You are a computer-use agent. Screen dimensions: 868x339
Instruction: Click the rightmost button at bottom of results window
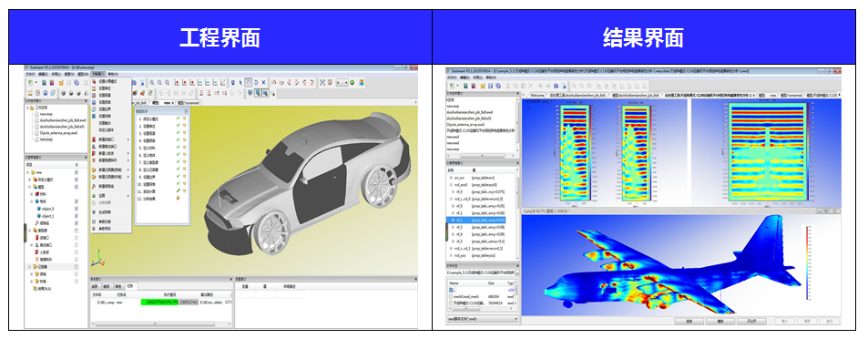[x=830, y=322]
